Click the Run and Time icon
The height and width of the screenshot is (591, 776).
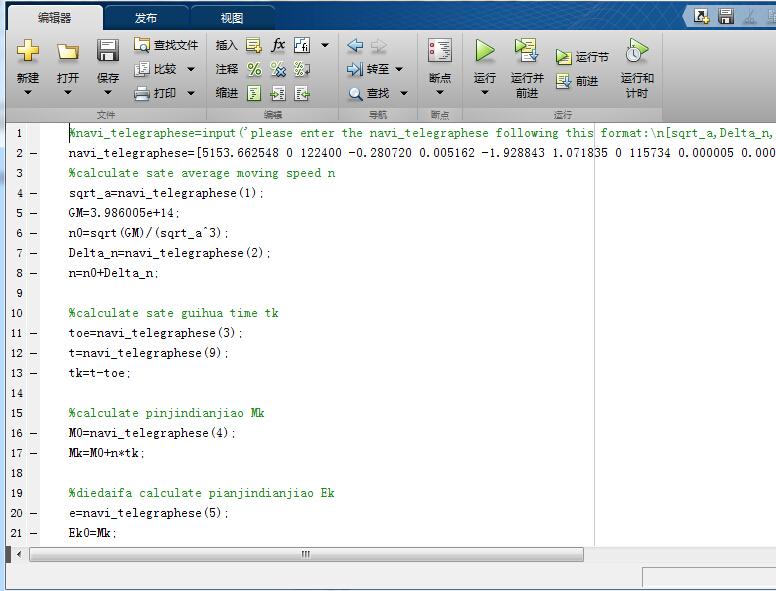(637, 50)
